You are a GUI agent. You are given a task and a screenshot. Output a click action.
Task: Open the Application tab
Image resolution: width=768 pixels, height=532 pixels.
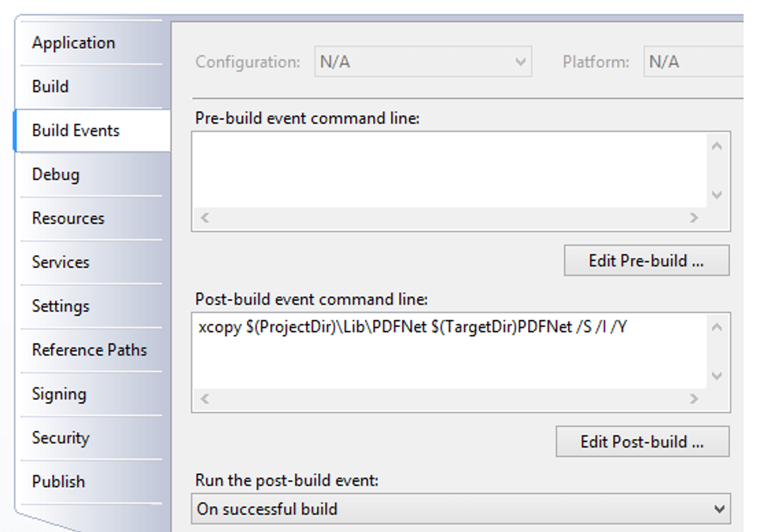pyautogui.click(x=91, y=43)
